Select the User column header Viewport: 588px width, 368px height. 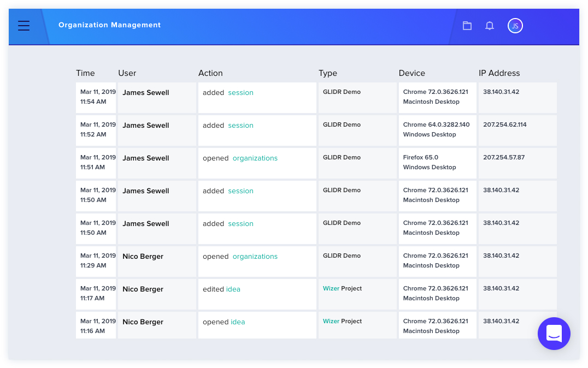pos(127,73)
